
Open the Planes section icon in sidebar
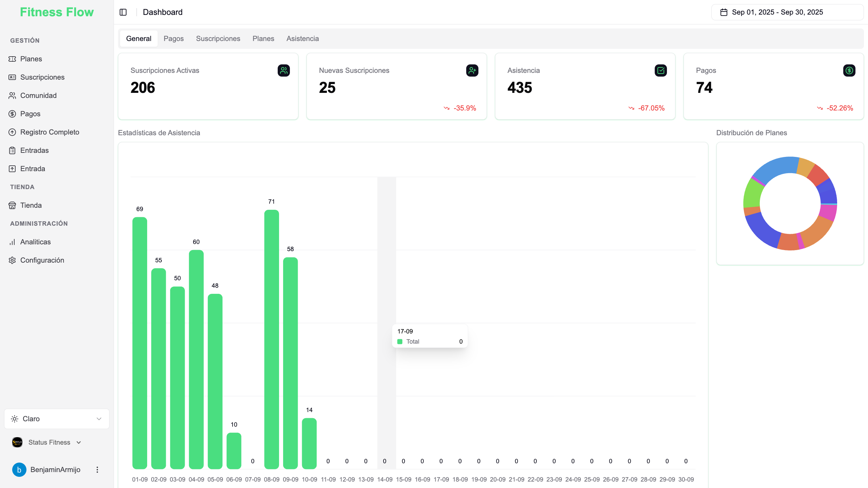click(12, 59)
